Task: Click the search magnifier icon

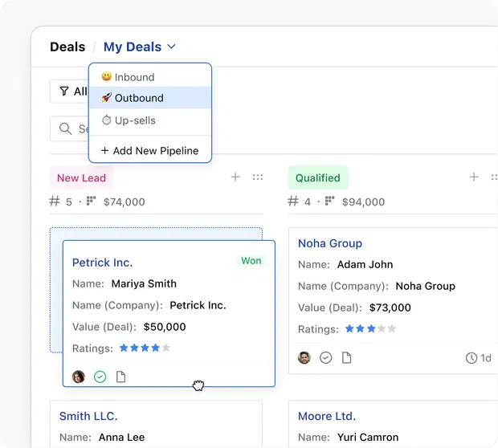Action: click(65, 128)
